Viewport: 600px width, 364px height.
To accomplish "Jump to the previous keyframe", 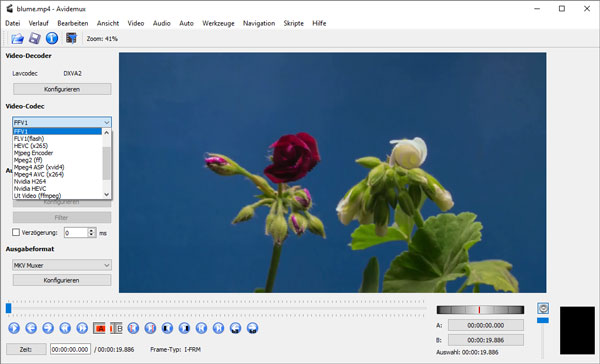I will point(65,328).
